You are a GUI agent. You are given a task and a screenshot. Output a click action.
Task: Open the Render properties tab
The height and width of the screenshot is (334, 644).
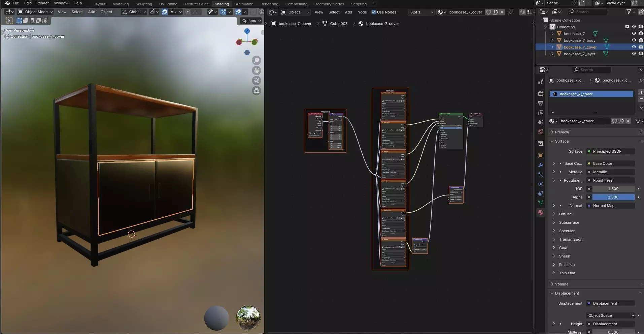(x=541, y=93)
